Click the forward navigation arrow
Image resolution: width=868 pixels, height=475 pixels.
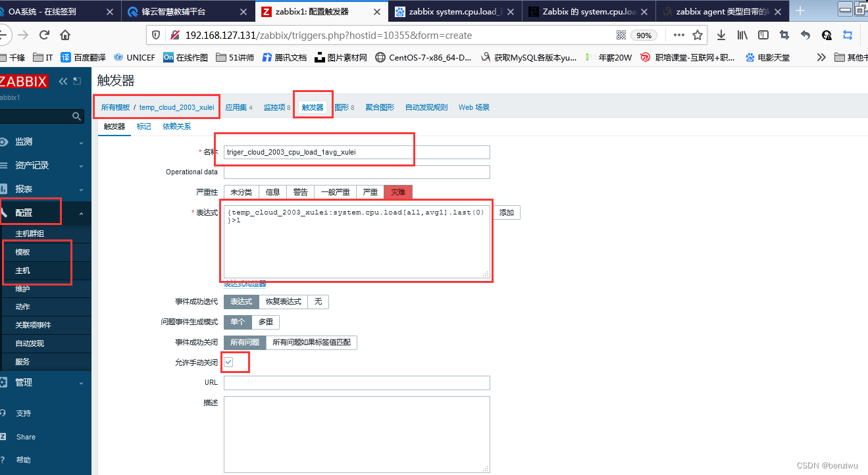click(x=24, y=35)
